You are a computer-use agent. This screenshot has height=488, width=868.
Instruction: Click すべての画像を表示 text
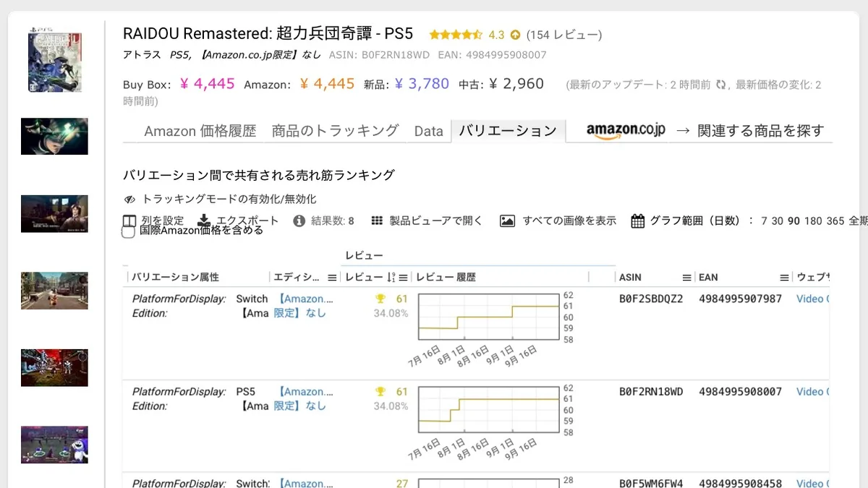[x=569, y=221]
